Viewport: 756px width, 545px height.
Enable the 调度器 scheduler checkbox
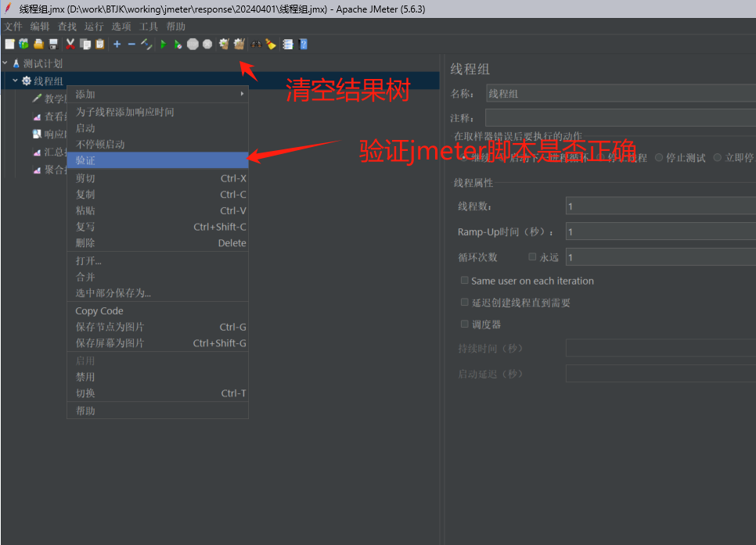coord(465,324)
